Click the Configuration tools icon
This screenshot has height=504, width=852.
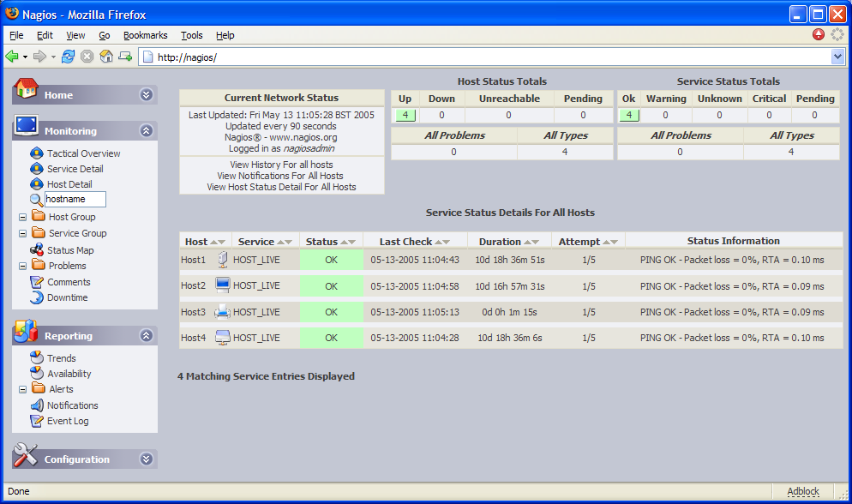point(26,455)
